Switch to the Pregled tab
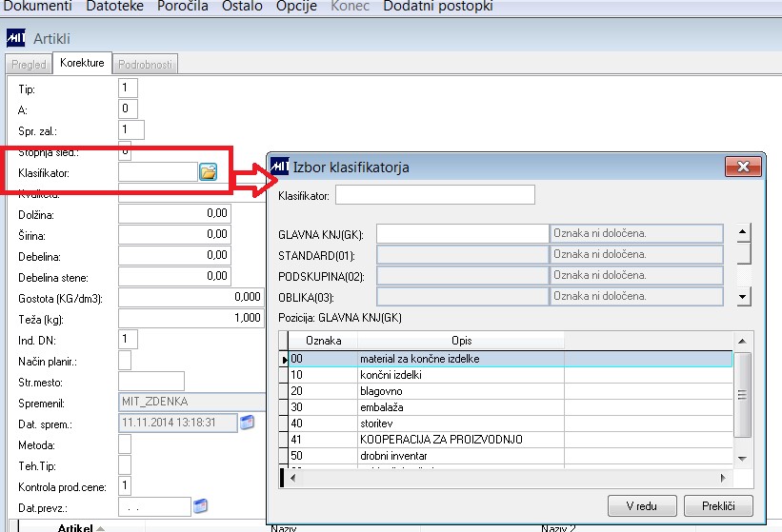Screen dimensions: 782x532 pyautogui.click(x=29, y=65)
